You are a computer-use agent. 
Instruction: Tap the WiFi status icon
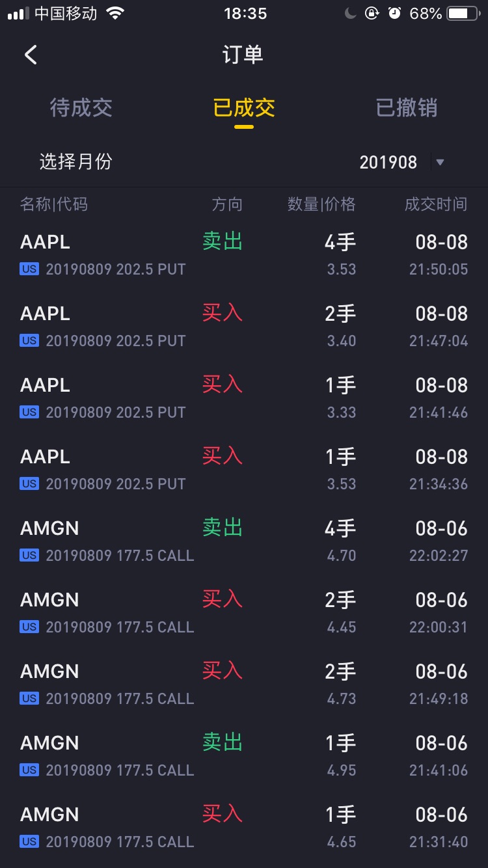pos(115,14)
